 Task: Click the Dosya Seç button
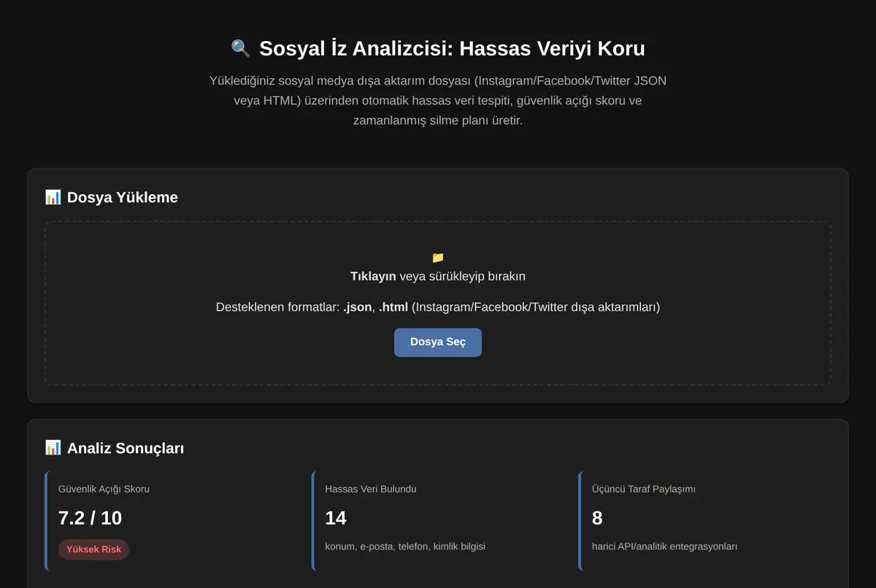pos(438,342)
